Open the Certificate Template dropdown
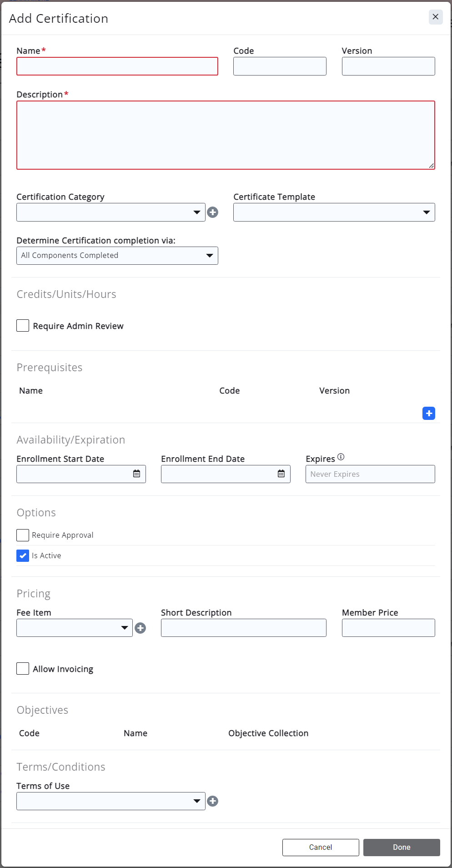 (334, 212)
